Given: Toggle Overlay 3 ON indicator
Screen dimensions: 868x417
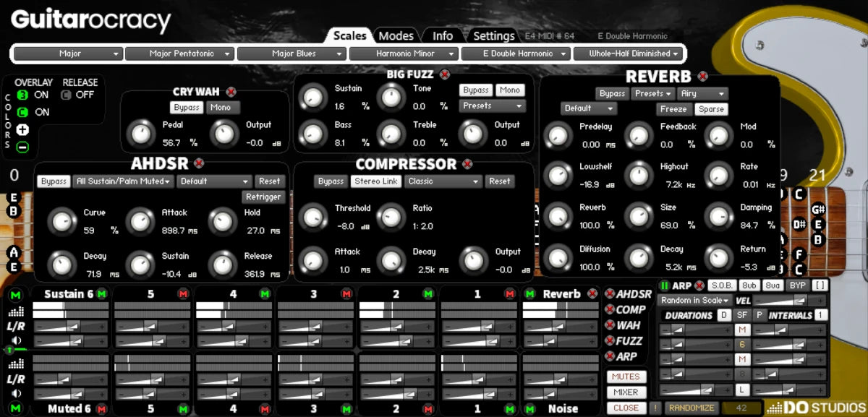Looking at the screenshot, I should tap(22, 95).
